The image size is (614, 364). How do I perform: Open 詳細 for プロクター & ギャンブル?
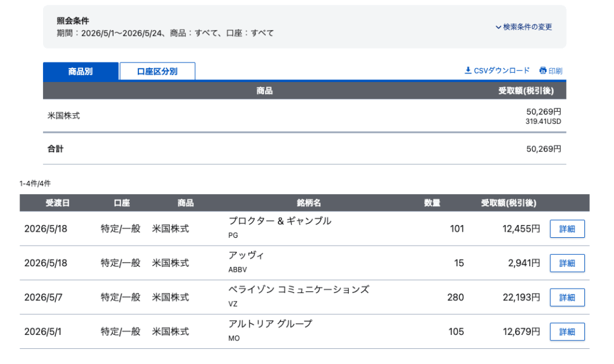567,229
